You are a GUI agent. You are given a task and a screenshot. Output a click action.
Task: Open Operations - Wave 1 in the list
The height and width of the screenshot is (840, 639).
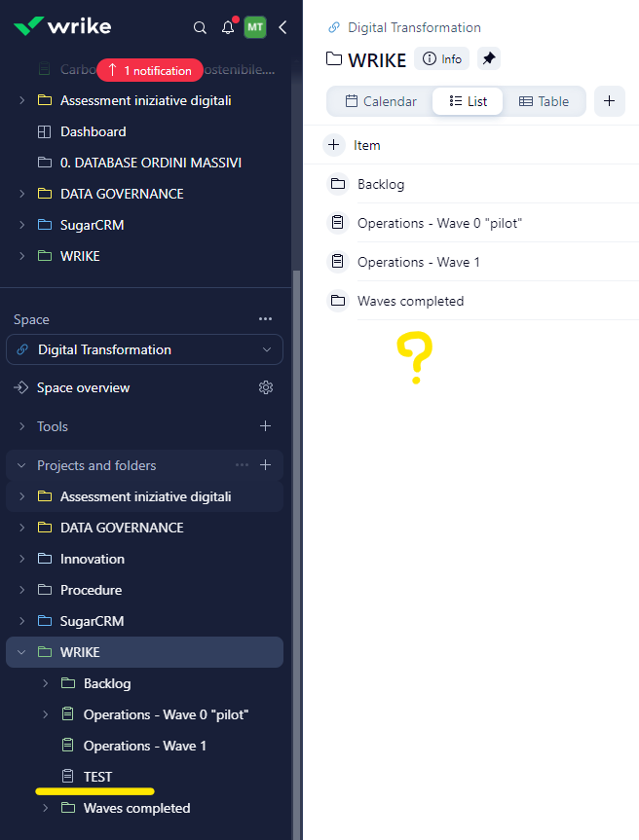(418, 262)
